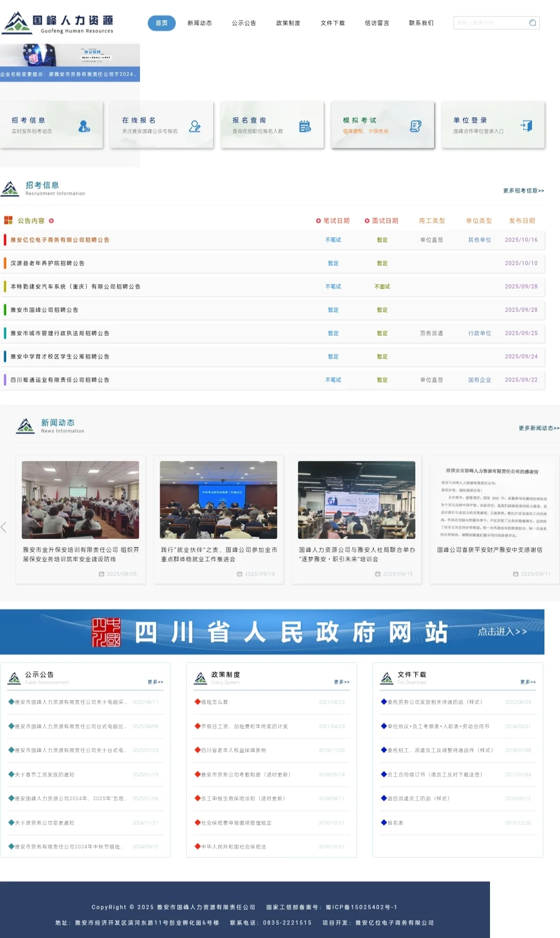Click the 在线报名 signup icon
Image resolution: width=560 pixels, height=938 pixels.
(194, 126)
